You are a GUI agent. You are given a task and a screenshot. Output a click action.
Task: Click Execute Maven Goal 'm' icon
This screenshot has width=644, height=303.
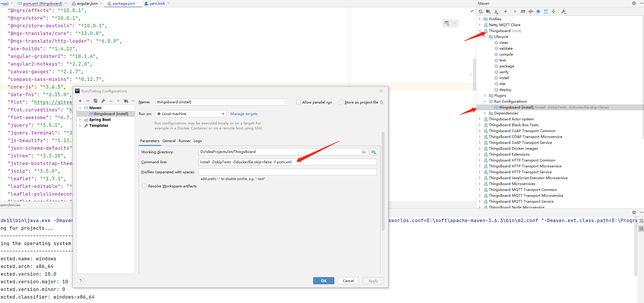click(x=523, y=11)
